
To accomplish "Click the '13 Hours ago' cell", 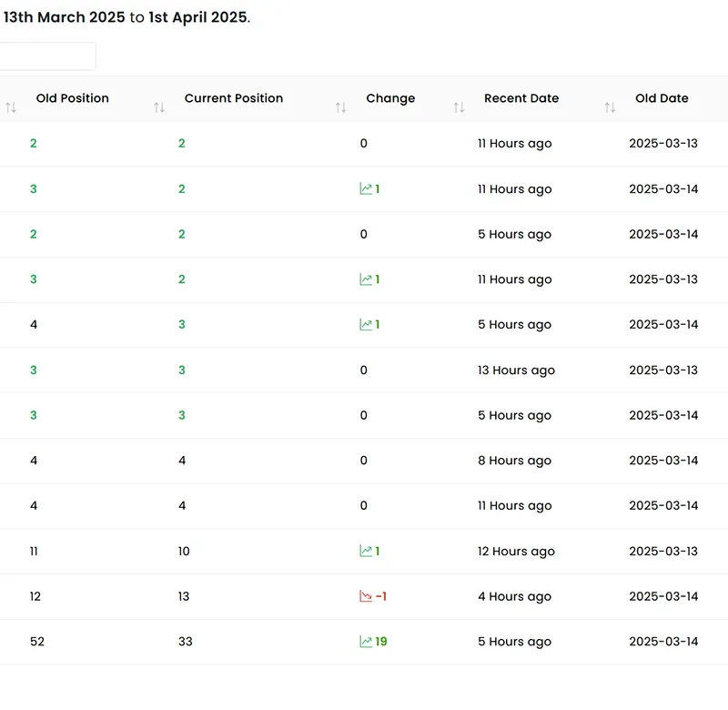I will [x=516, y=370].
